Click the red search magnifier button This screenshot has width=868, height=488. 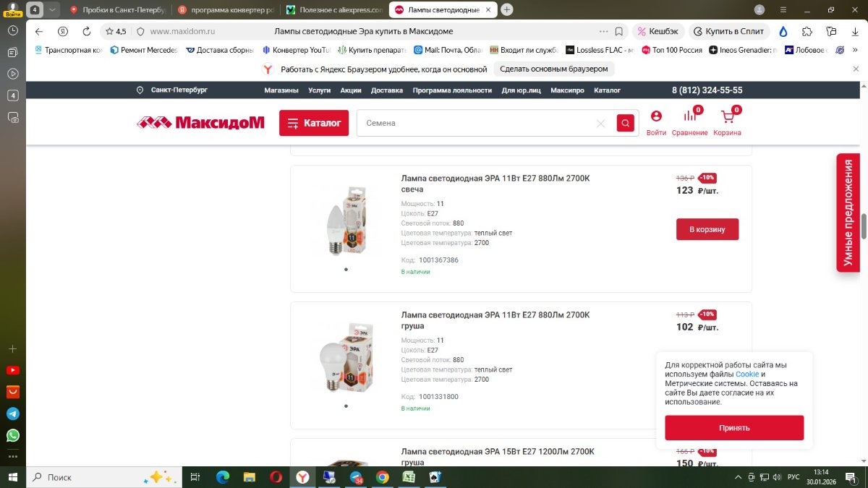click(x=626, y=123)
